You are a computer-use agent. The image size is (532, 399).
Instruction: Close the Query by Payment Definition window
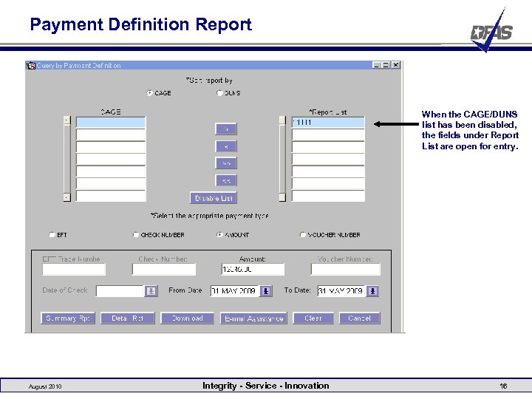(x=395, y=65)
